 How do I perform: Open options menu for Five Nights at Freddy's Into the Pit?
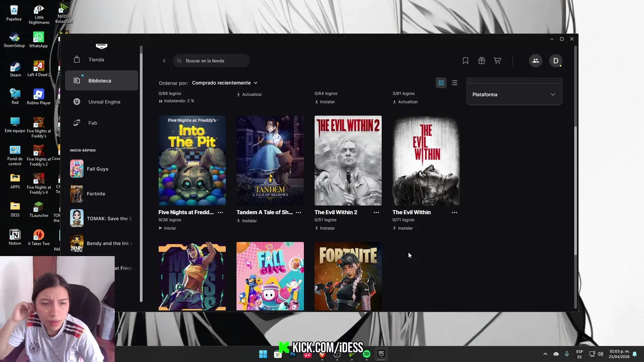[x=220, y=212]
